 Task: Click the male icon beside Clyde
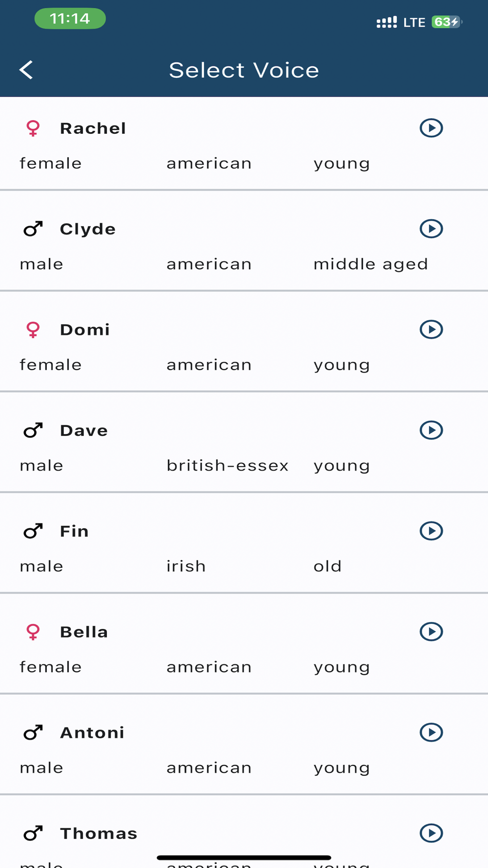tap(33, 229)
